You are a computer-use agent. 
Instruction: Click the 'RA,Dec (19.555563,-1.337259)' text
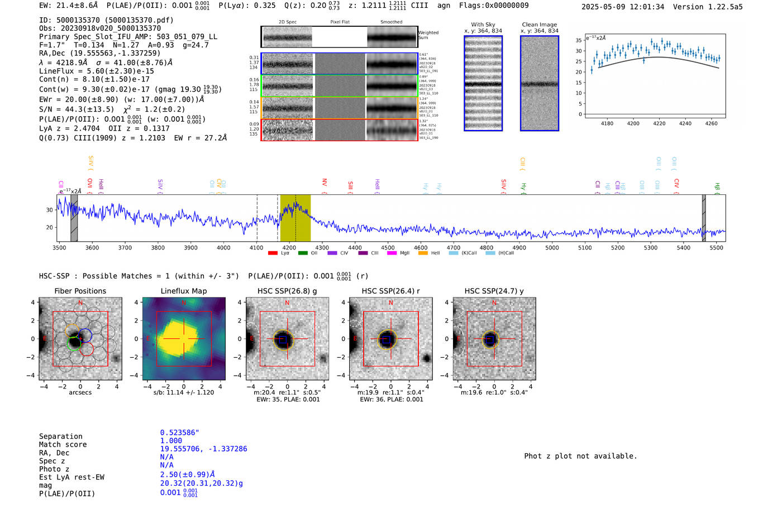(100, 53)
